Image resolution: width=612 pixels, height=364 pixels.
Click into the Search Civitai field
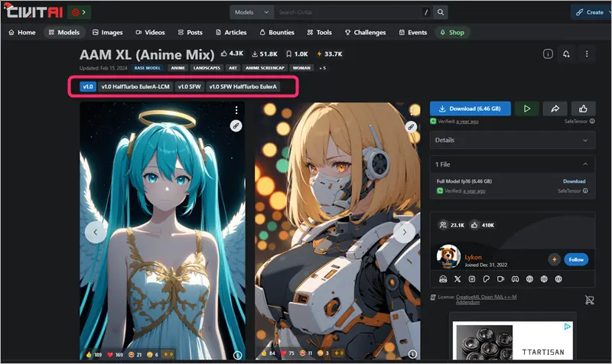344,12
